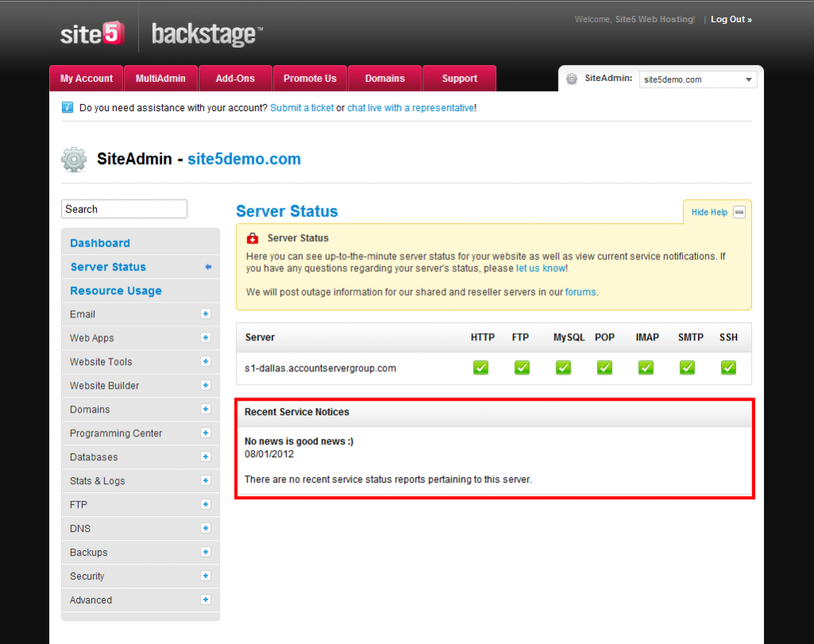Go to Dashboard in sidebar
This screenshot has width=814, height=644.
point(100,243)
